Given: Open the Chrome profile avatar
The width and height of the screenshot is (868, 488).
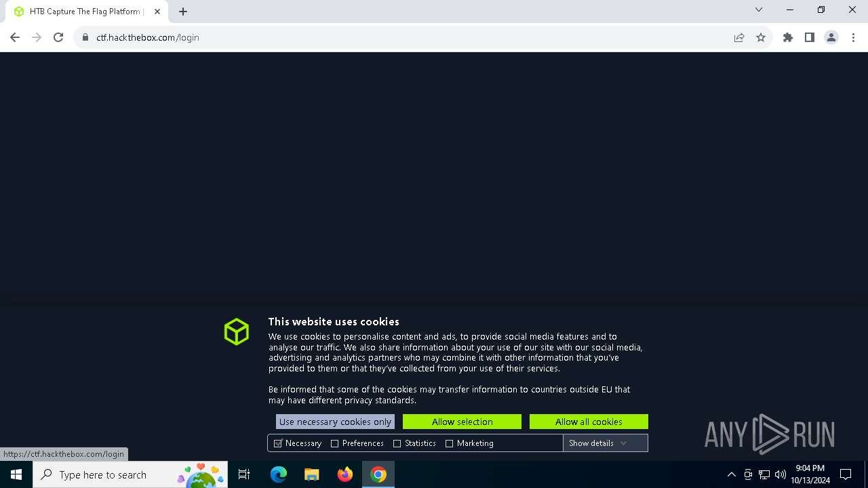Looking at the screenshot, I should pyautogui.click(x=831, y=38).
